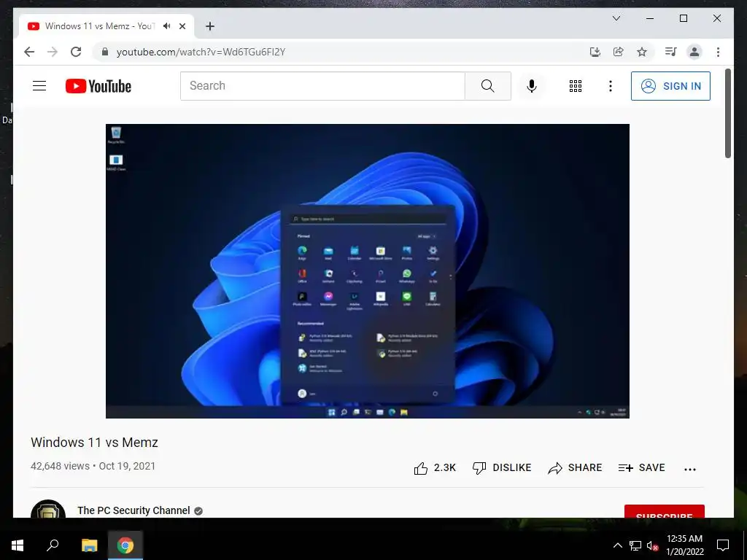
Task: Click the video title Windows 11 vs Memz
Action: point(94,443)
